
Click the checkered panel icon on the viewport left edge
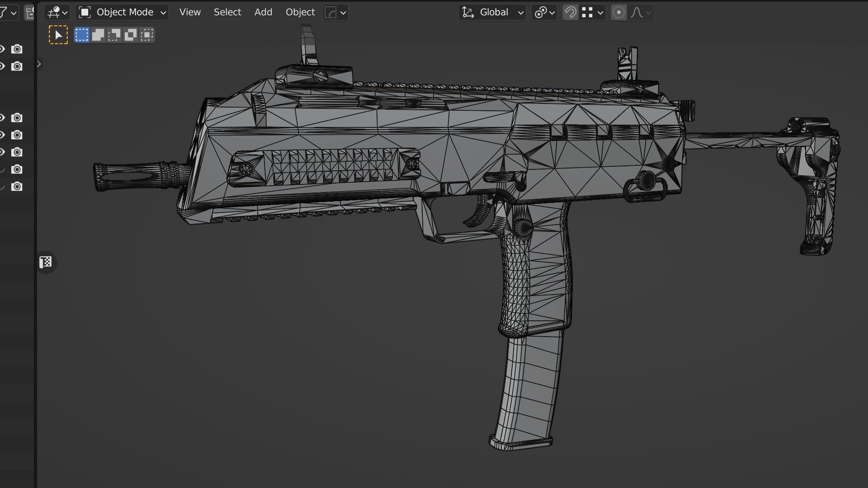(46, 262)
